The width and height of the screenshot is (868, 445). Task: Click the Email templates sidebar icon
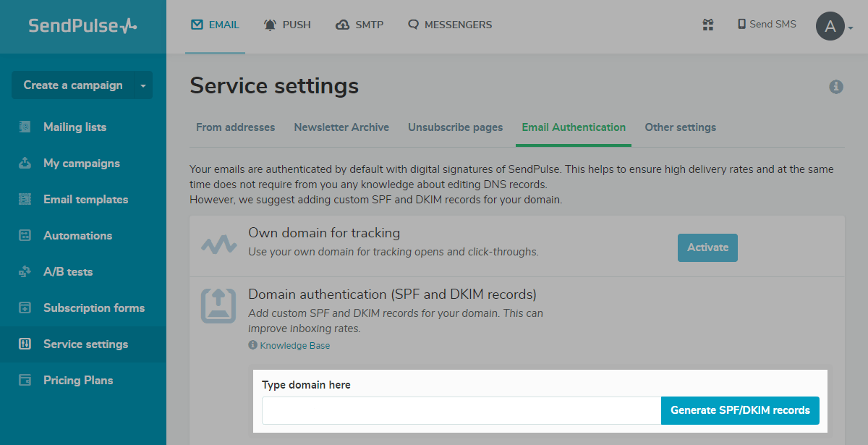tap(25, 199)
